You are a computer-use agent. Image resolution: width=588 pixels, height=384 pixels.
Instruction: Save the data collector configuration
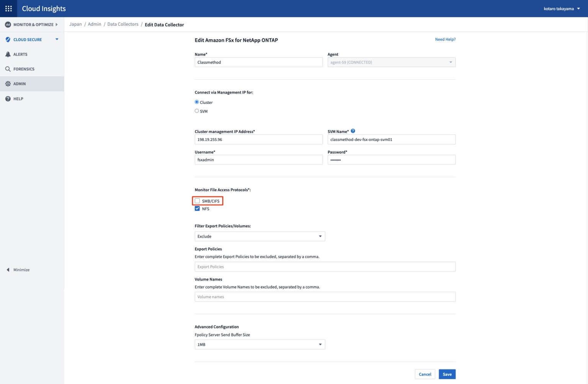click(x=447, y=374)
